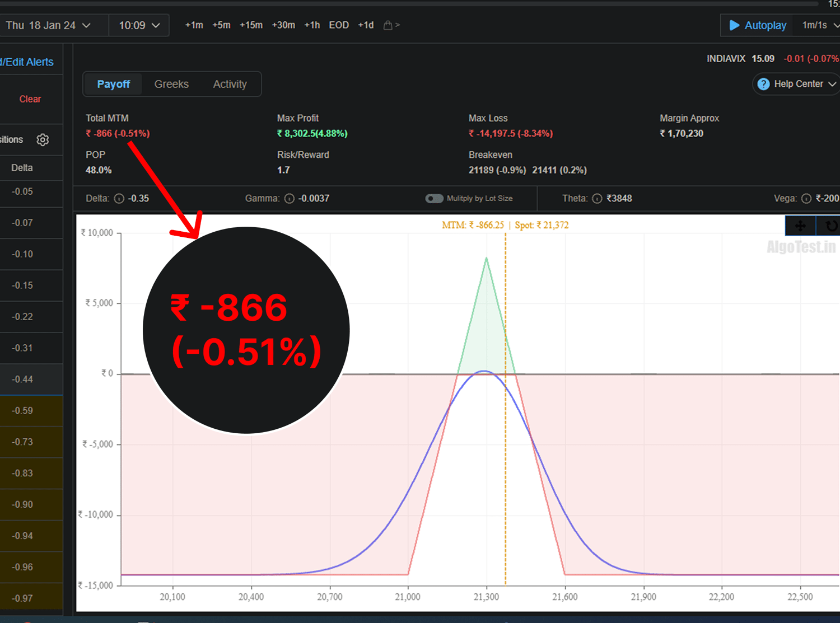Open the date dropdown Thu 18 Jan 24
The image size is (840, 623).
[48, 25]
